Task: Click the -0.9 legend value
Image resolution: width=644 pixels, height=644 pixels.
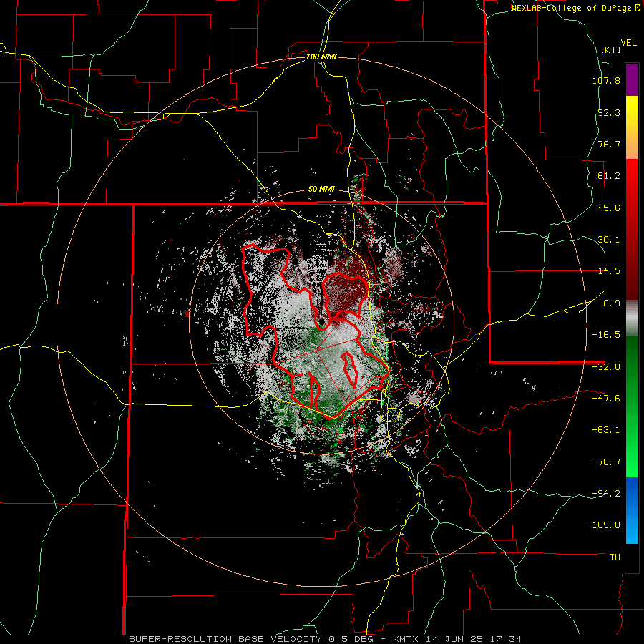Action: click(x=609, y=303)
